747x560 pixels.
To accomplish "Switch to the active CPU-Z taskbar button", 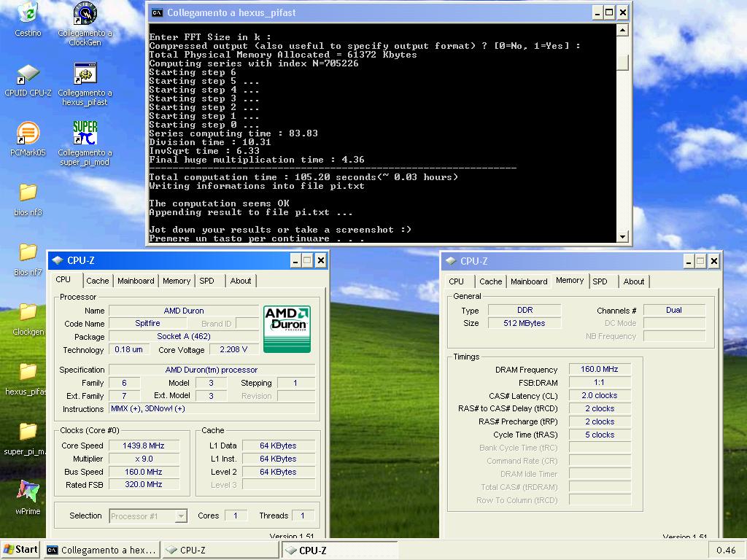I will (x=339, y=550).
